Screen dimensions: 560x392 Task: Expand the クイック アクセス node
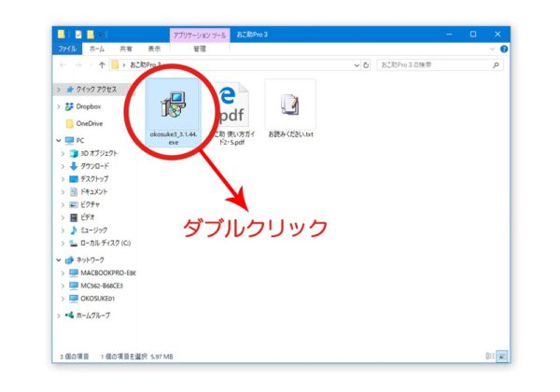tap(58, 90)
